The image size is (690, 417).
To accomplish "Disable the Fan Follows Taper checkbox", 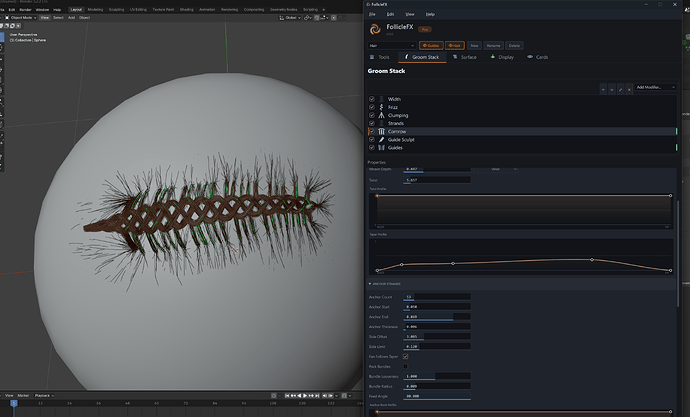I will pos(405,356).
